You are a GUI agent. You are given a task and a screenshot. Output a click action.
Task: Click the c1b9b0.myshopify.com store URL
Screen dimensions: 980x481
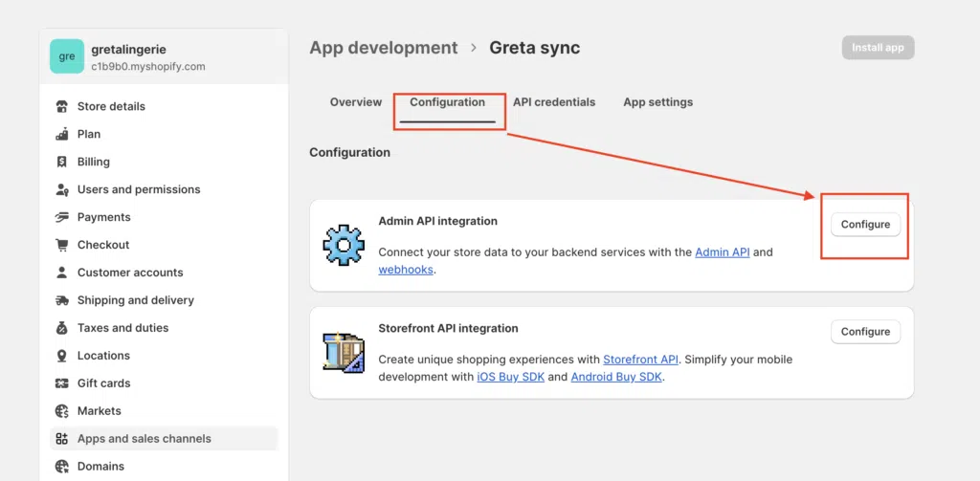click(148, 66)
